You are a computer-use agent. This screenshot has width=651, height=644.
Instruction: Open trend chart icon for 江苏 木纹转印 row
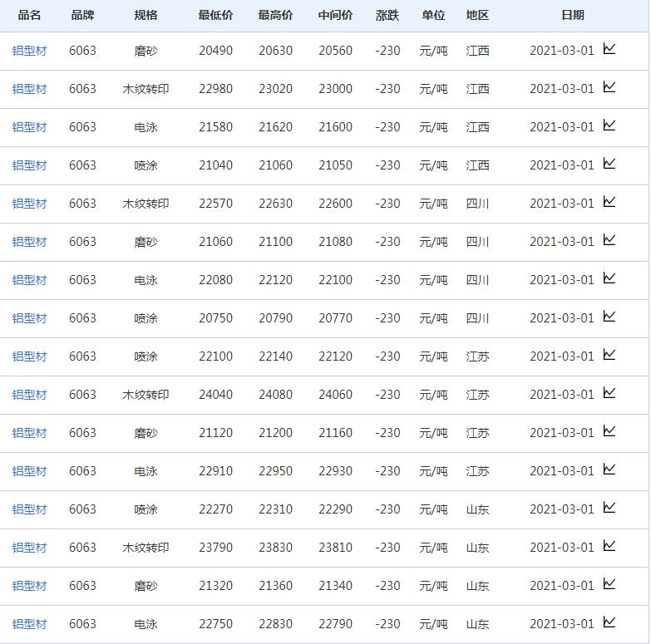609,393
